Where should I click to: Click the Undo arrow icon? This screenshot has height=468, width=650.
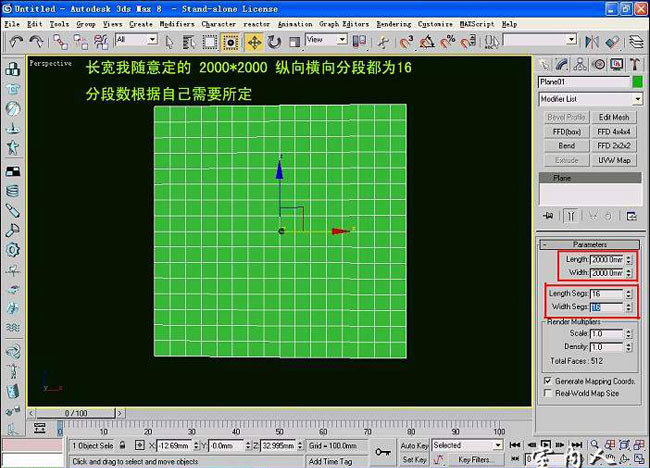(x=16, y=41)
